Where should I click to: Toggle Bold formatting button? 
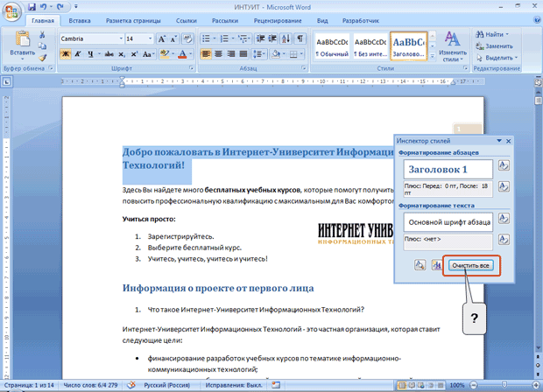point(65,54)
